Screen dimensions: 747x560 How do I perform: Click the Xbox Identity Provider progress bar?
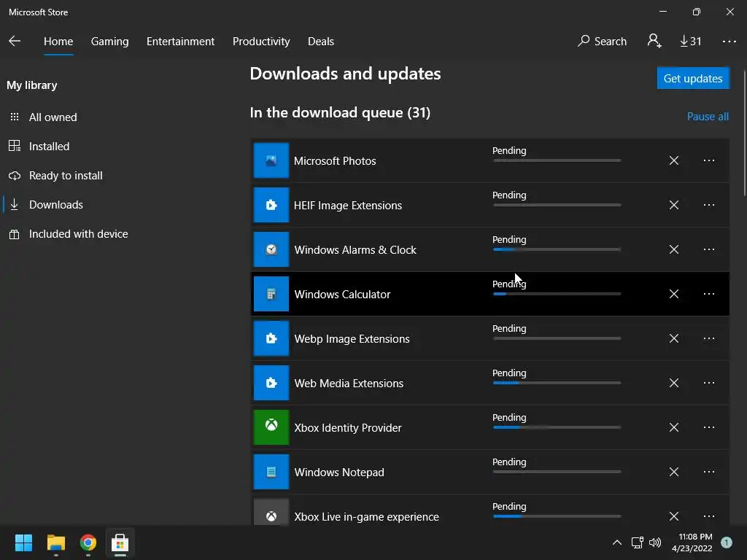click(557, 427)
